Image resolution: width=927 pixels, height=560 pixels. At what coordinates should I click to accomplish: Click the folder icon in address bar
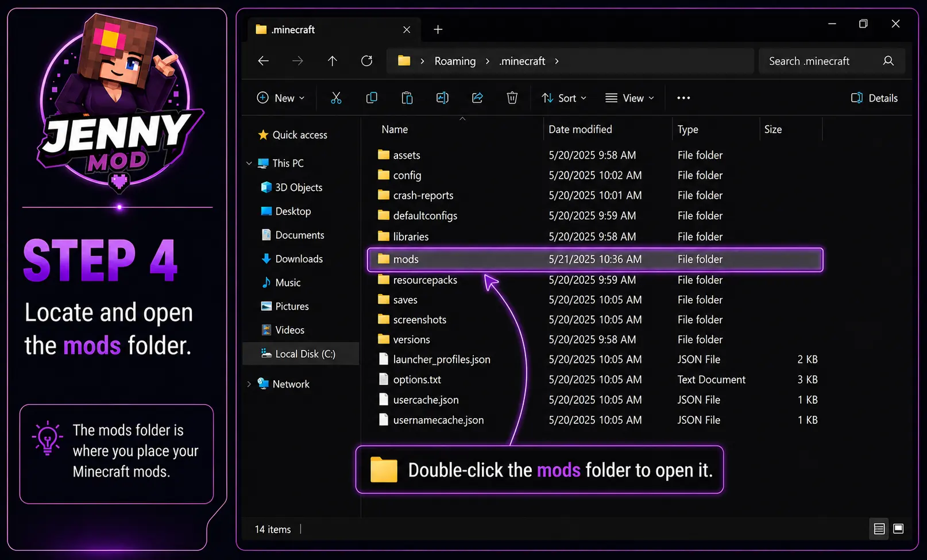(x=404, y=61)
